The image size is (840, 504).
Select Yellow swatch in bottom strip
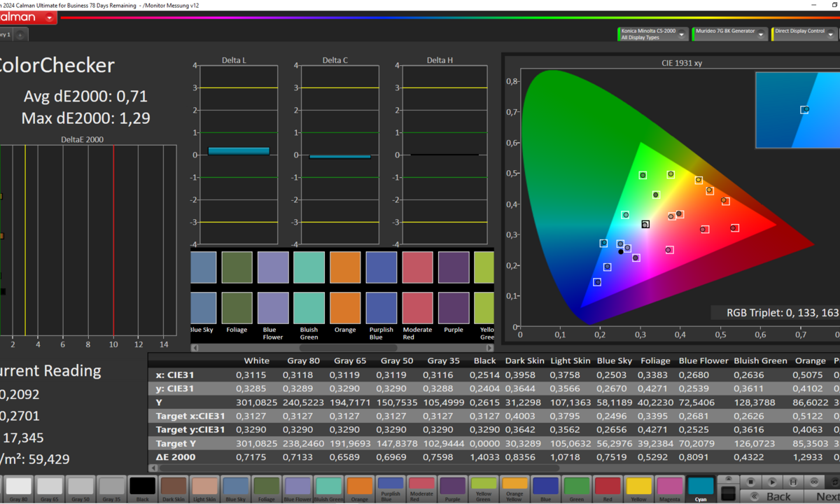tap(638, 489)
